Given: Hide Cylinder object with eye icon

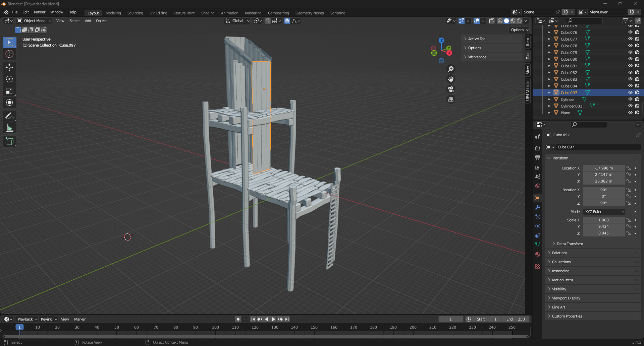Looking at the screenshot, I should pos(630,99).
